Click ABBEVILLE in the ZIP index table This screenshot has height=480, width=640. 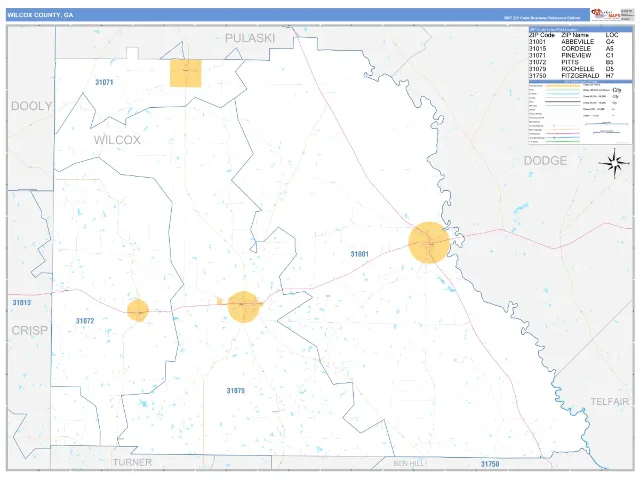click(x=578, y=42)
